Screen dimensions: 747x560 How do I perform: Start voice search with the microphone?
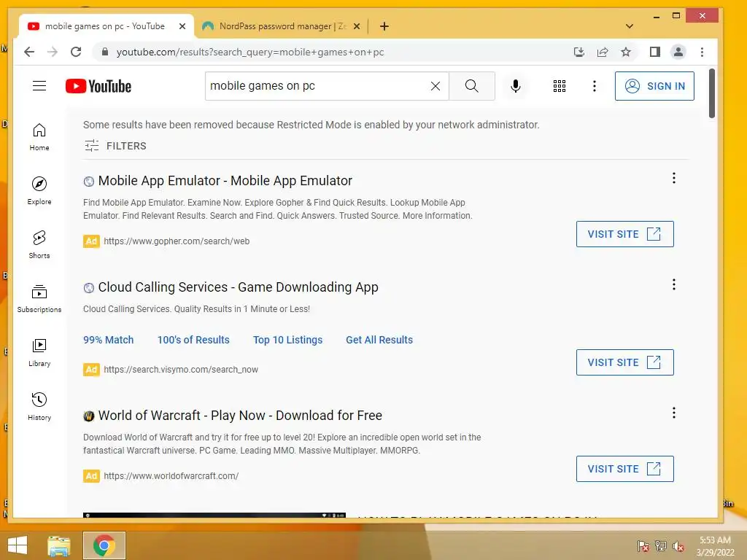click(516, 86)
